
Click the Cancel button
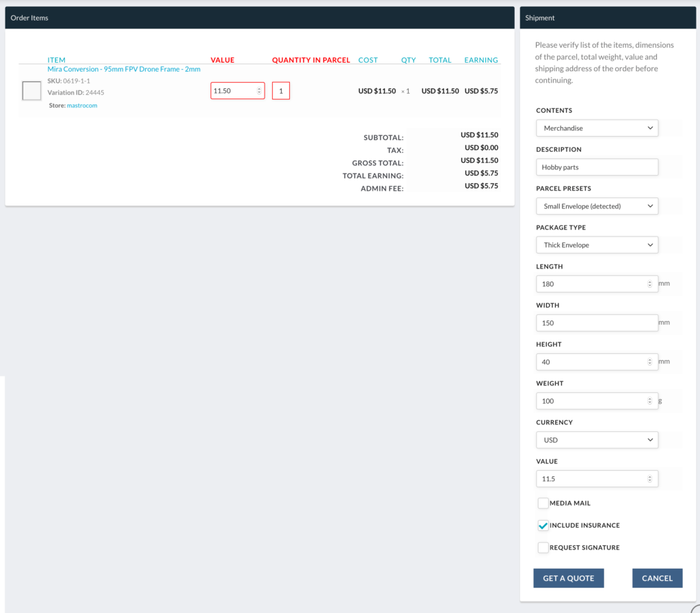point(657,578)
